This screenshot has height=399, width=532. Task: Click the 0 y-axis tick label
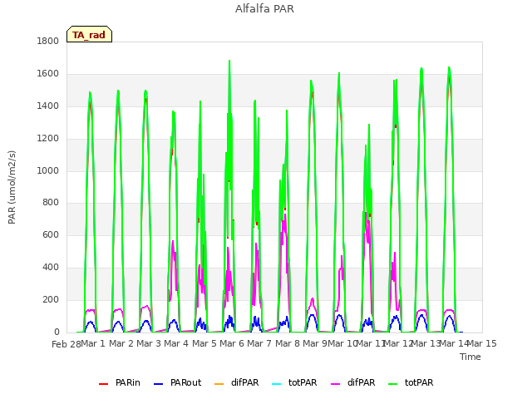(x=57, y=332)
